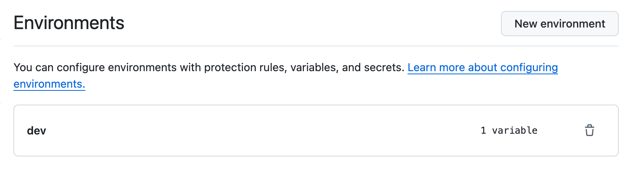Create a new environment
Image resolution: width=644 pixels, height=173 pixels.
pos(559,24)
